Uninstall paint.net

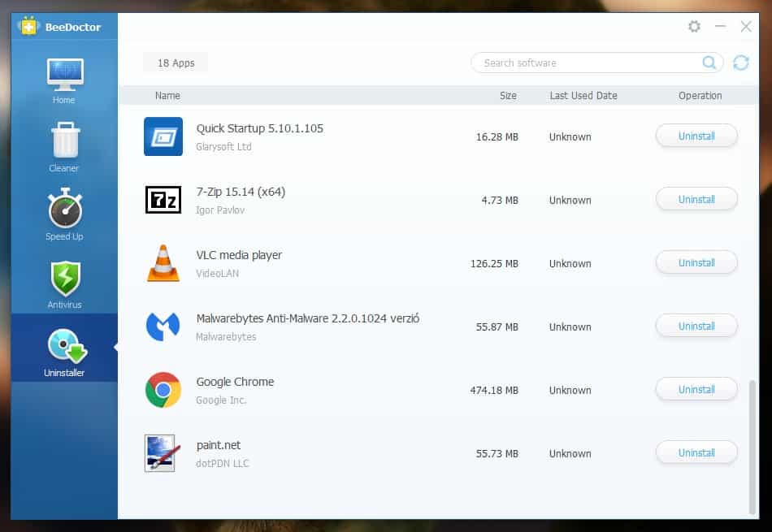[696, 452]
